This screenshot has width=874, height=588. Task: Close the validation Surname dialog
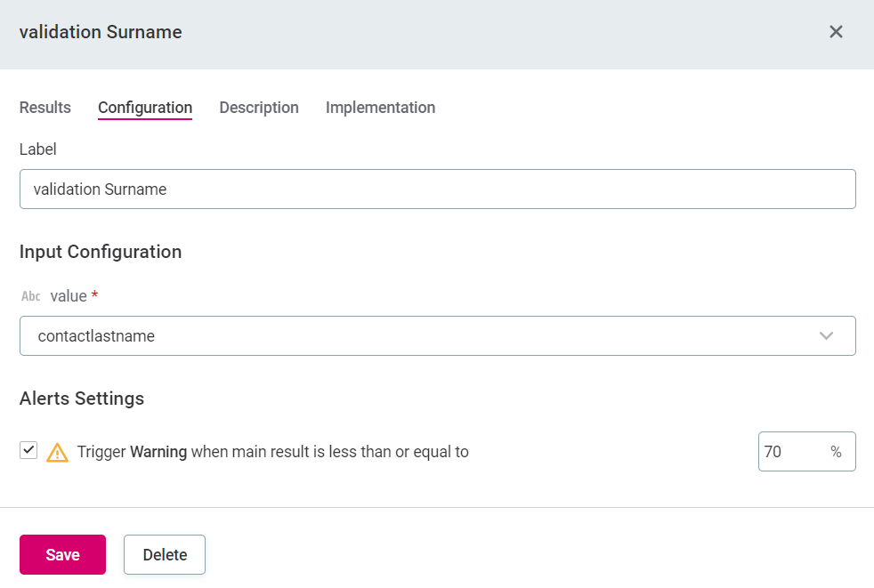pos(836,32)
